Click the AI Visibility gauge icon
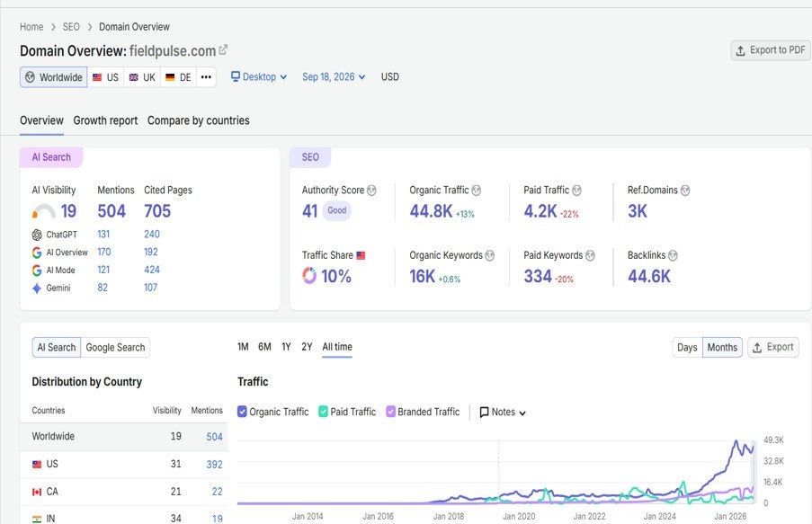Image resolution: width=812 pixels, height=524 pixels. click(x=43, y=210)
